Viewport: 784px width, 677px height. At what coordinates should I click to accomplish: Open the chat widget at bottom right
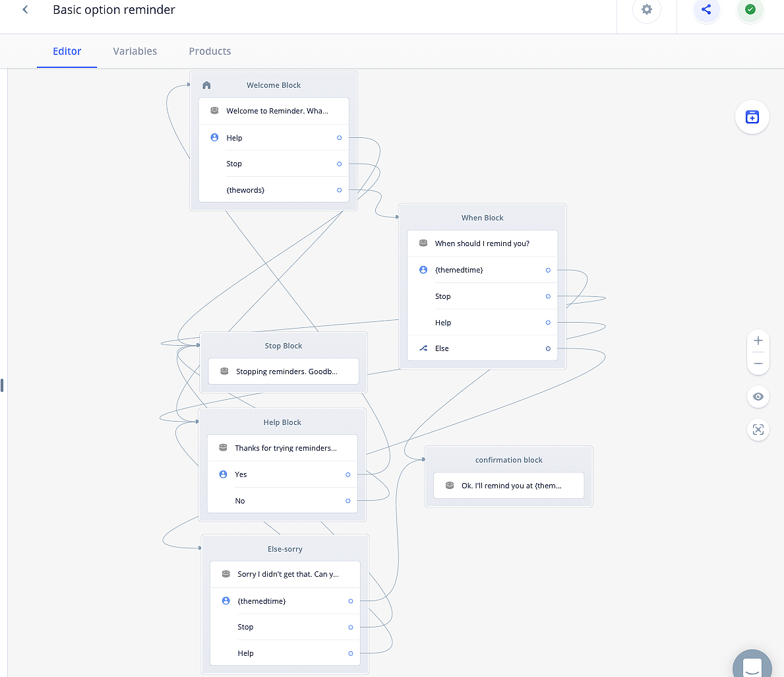[752, 665]
